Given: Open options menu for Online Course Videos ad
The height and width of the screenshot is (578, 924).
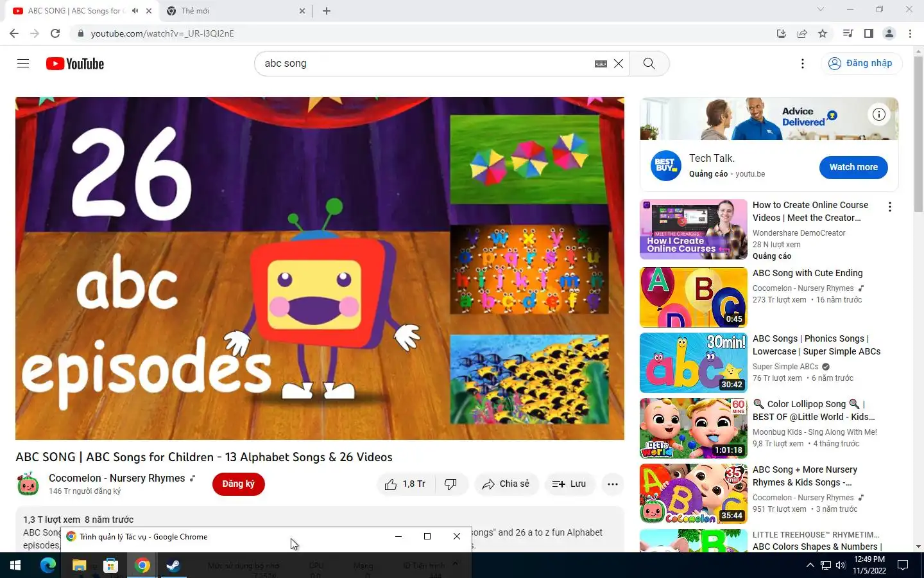Looking at the screenshot, I should click(x=889, y=207).
